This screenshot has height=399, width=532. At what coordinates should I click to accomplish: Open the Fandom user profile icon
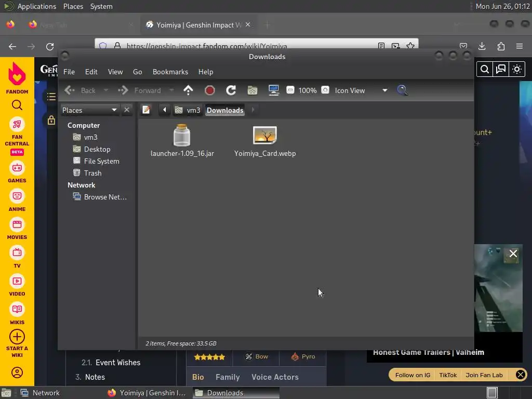point(17,373)
